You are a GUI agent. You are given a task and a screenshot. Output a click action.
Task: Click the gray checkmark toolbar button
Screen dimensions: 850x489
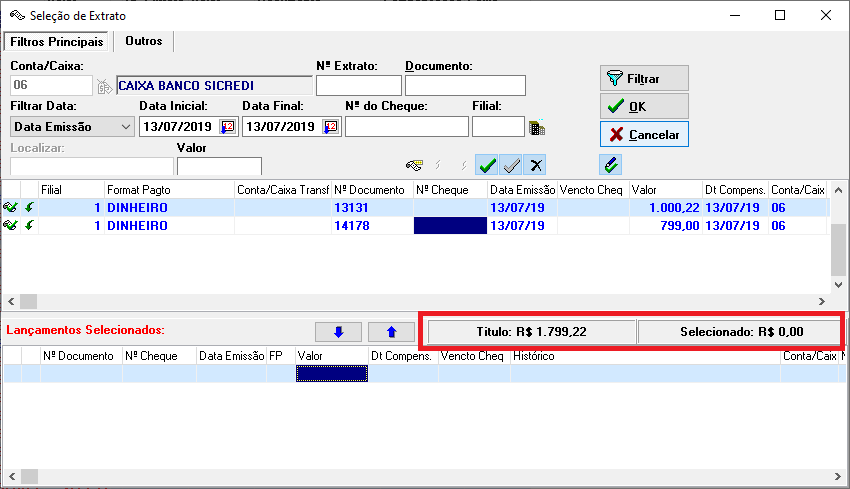tap(511, 165)
